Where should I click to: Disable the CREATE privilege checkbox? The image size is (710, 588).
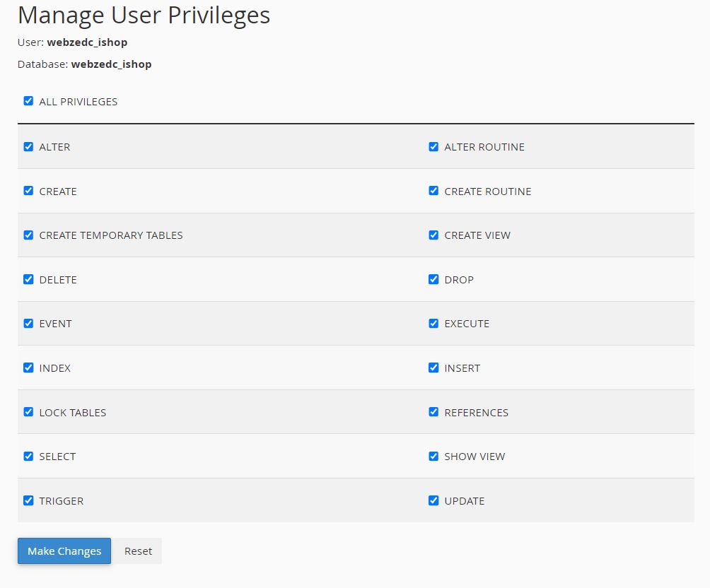click(28, 191)
